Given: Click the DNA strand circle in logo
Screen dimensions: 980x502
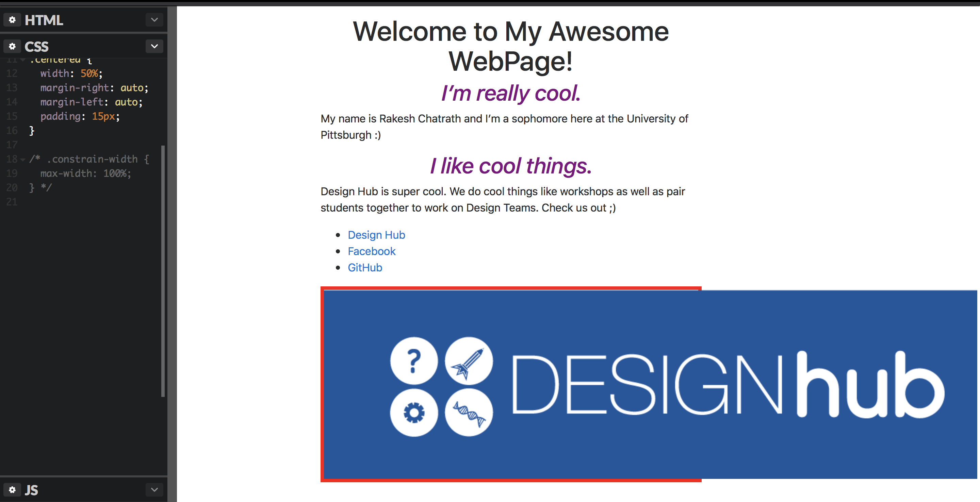Looking at the screenshot, I should [x=469, y=413].
